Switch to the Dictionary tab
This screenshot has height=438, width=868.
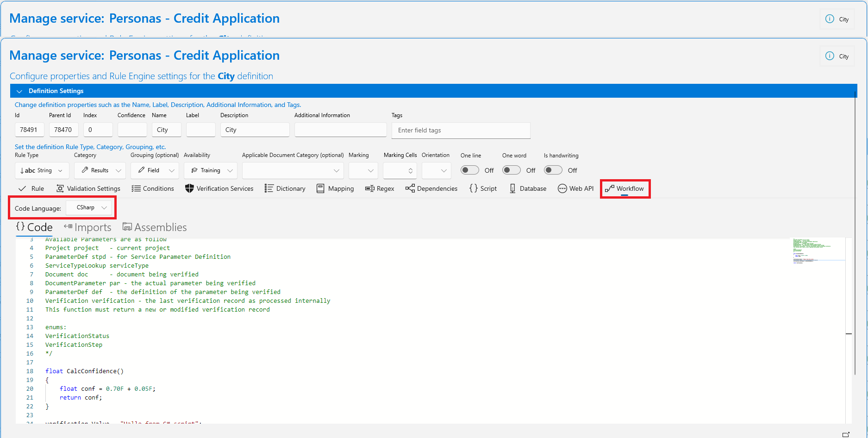point(285,188)
